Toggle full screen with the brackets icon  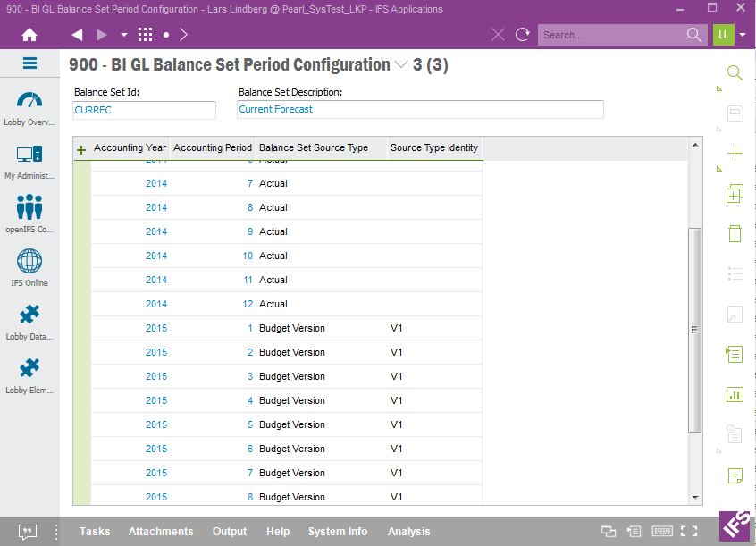pos(689,531)
